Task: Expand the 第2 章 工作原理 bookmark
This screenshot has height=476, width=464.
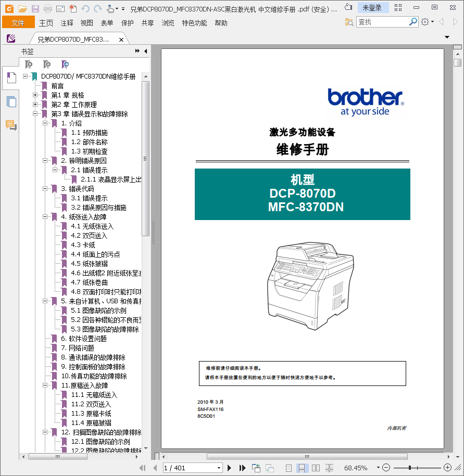Action: click(x=35, y=105)
